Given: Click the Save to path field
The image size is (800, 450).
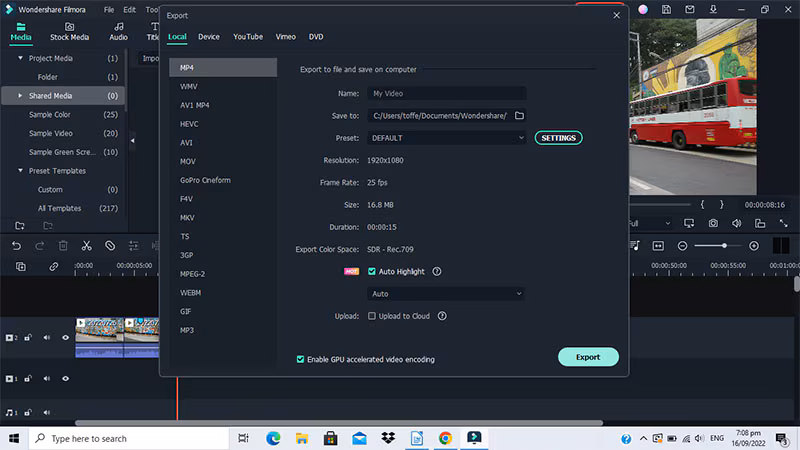Looking at the screenshot, I should click(440, 116).
